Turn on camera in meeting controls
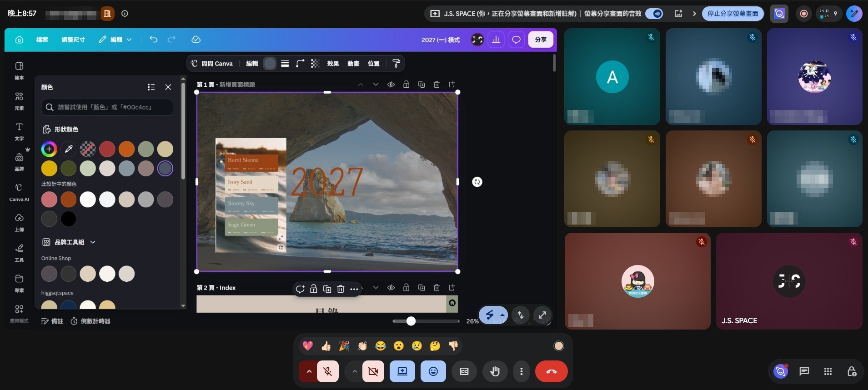 (x=373, y=372)
